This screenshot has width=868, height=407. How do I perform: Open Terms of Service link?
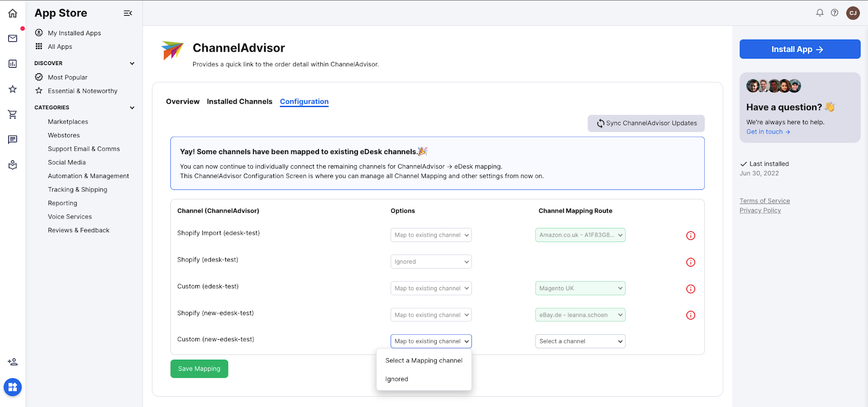point(765,201)
